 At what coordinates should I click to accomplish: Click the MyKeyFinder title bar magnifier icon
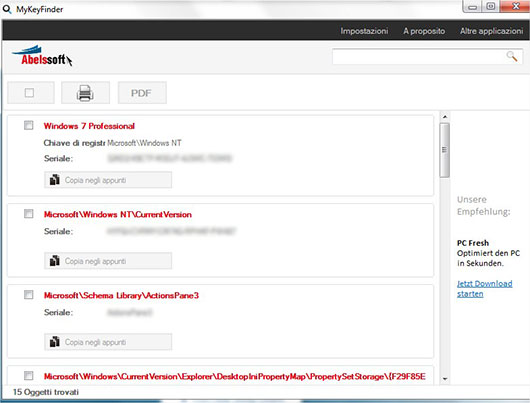pos(7,9)
